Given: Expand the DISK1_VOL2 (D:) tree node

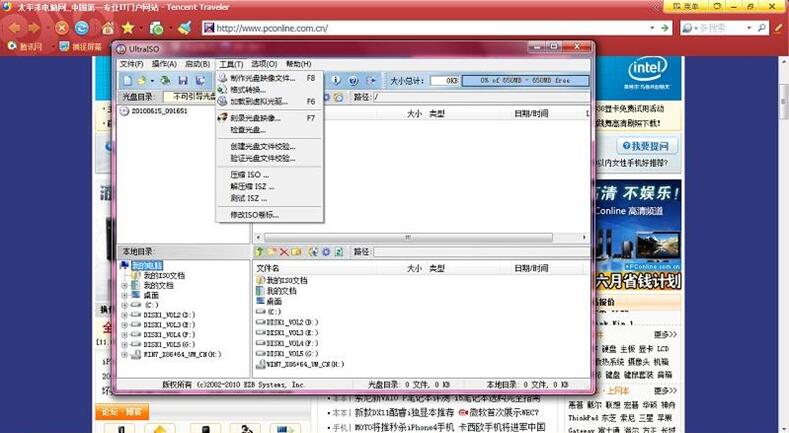Looking at the screenshot, I should pos(124,315).
